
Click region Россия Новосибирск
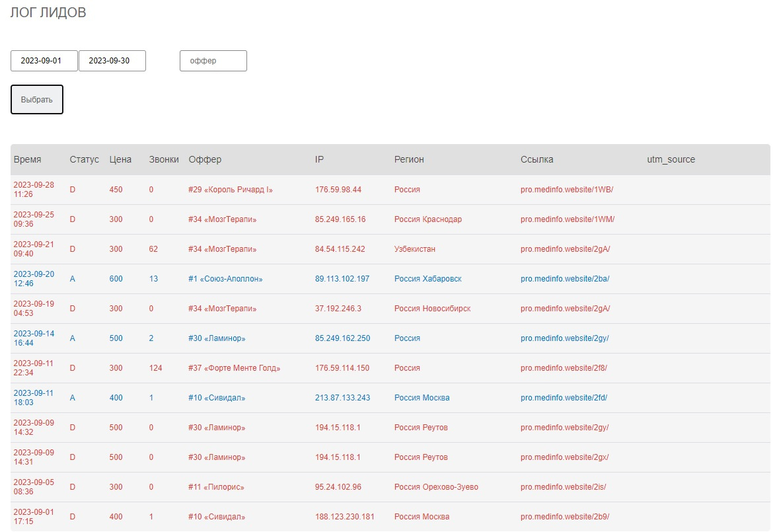tap(433, 309)
